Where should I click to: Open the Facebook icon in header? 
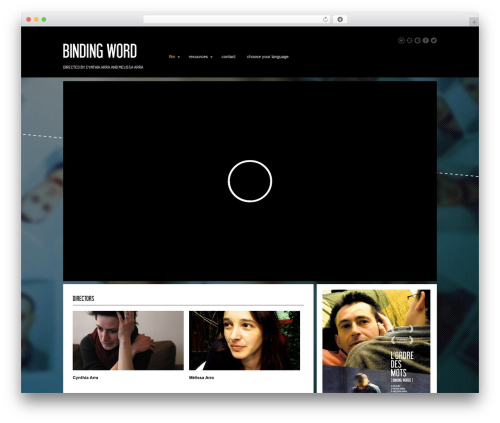click(x=425, y=40)
